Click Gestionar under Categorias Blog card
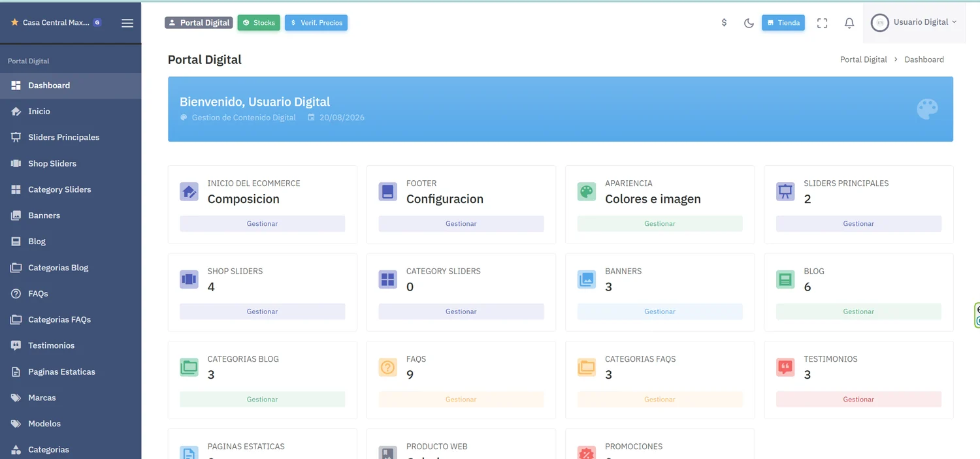This screenshot has height=459, width=980. click(263, 400)
